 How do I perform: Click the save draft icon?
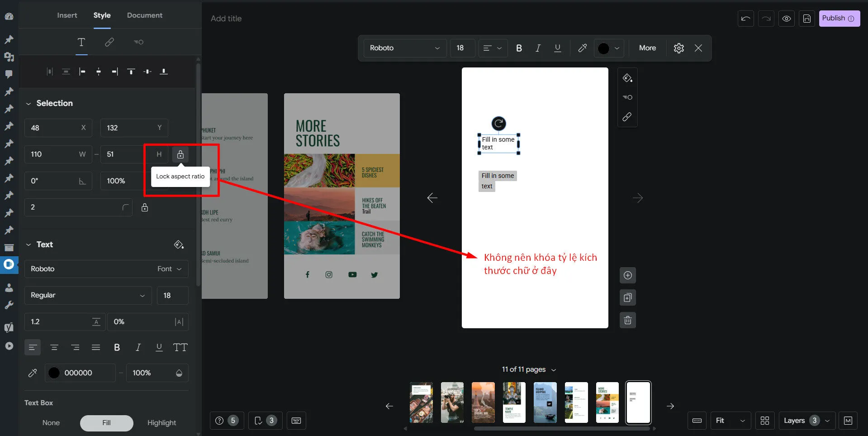pos(806,19)
